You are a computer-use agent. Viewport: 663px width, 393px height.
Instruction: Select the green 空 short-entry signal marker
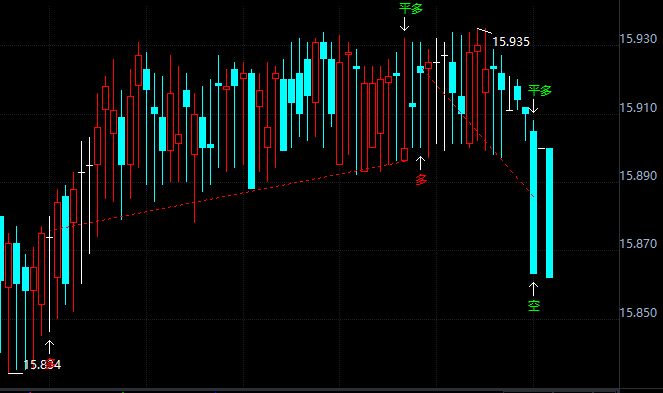coord(534,305)
